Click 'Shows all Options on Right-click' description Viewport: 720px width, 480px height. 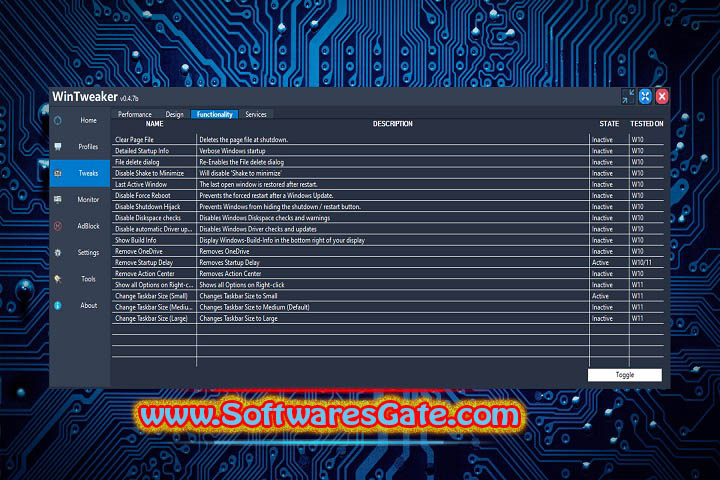[x=242, y=285]
